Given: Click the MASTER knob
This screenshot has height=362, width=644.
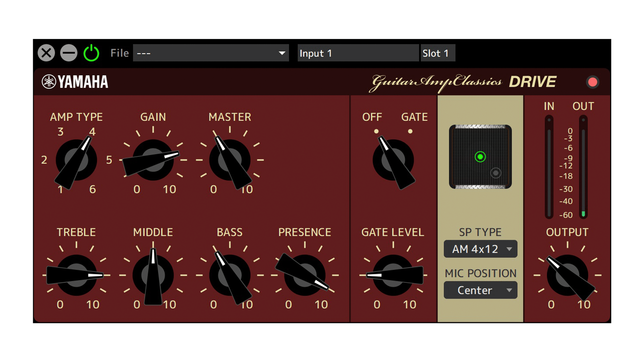Looking at the screenshot, I should (230, 160).
